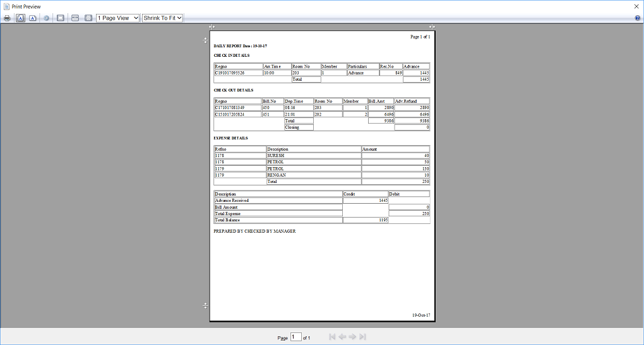This screenshot has height=345, width=644.
Task: Close the Print Preview window
Action: (636, 6)
